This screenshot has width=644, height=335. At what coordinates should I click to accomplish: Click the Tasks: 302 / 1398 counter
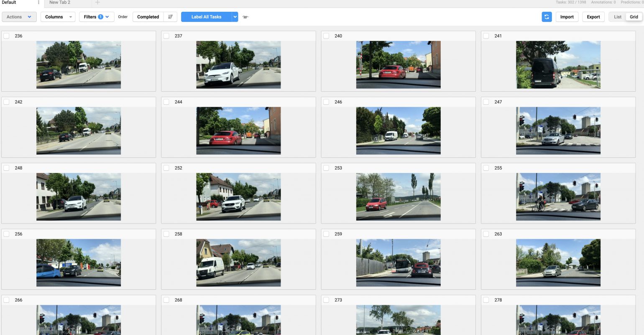click(x=571, y=3)
